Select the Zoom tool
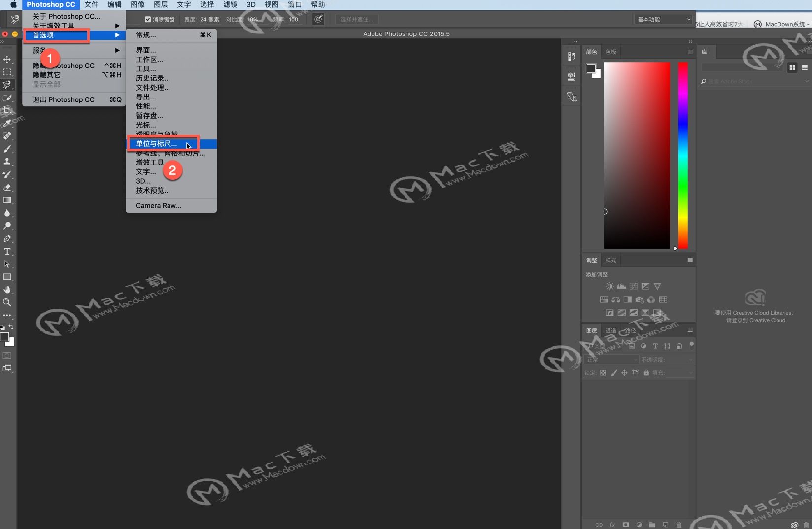This screenshot has width=812, height=529. pyautogui.click(x=7, y=302)
